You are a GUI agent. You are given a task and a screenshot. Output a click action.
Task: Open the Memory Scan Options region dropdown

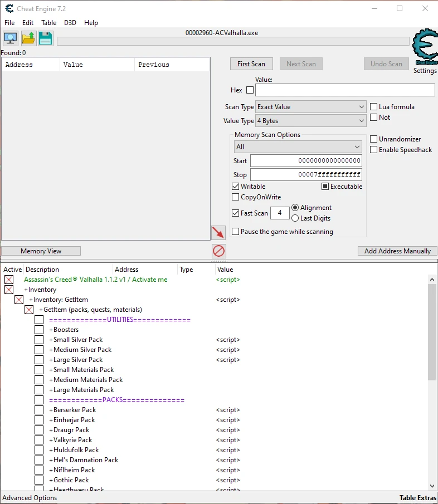298,147
